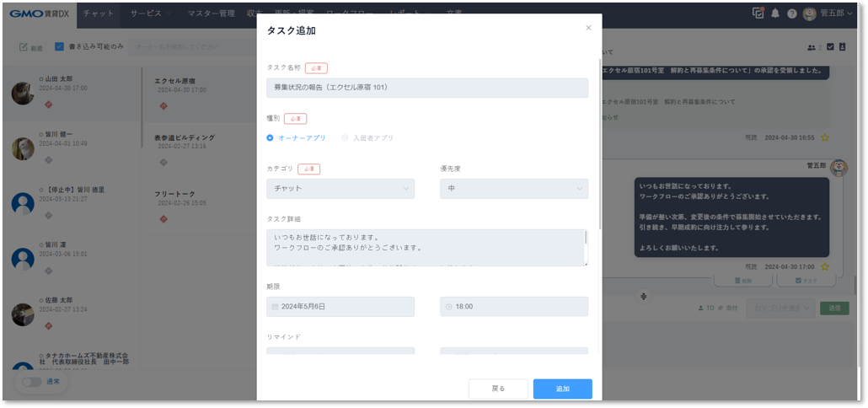This screenshot has height=408, width=868.
Task: Open the マスター管理 menu
Action: coord(211,13)
